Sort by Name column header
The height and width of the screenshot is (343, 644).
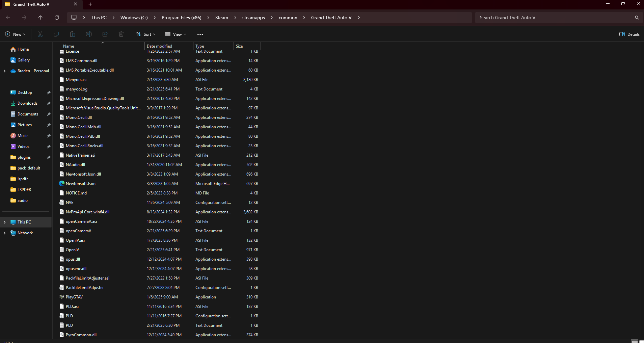[69, 46]
